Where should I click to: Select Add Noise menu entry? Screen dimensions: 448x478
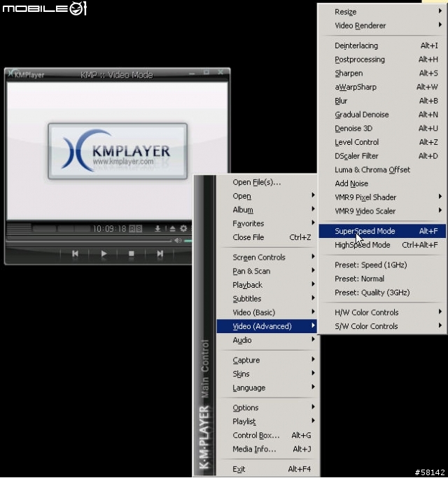382,183
